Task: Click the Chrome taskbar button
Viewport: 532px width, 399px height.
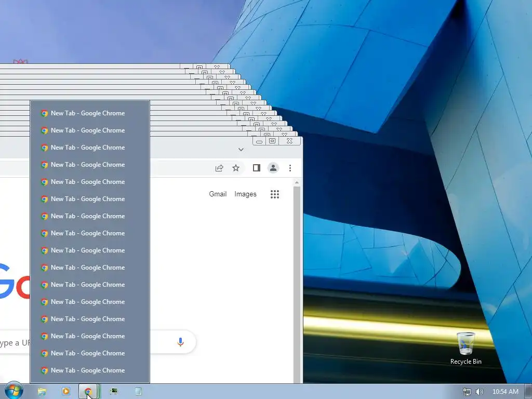Action: coord(88,392)
